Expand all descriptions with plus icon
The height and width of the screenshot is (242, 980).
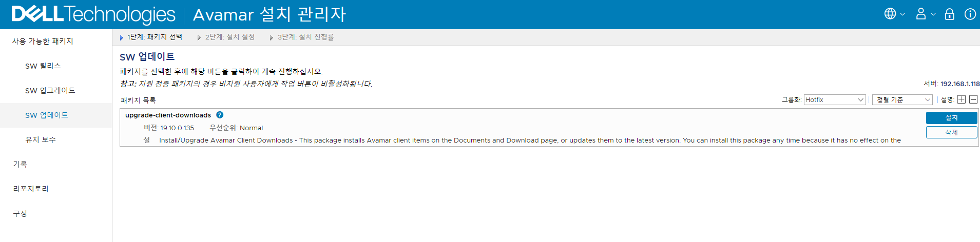pyautogui.click(x=962, y=99)
